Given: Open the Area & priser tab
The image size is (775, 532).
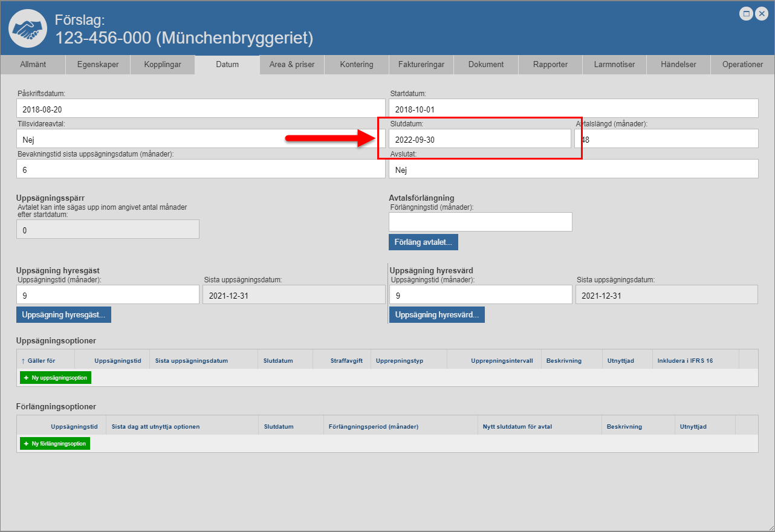Looking at the screenshot, I should tap(292, 65).
